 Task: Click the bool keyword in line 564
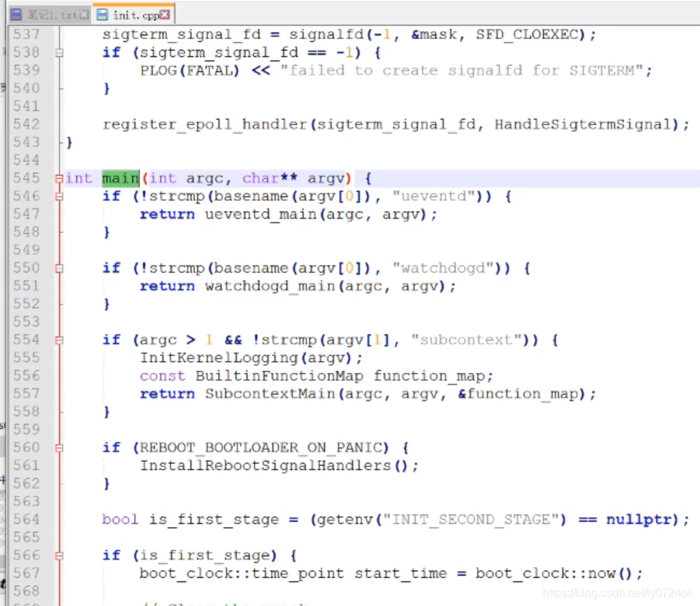120,520
